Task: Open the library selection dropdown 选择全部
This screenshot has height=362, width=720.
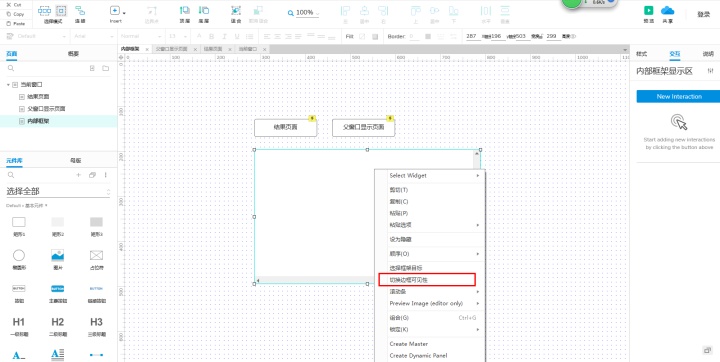Action: tap(58, 192)
